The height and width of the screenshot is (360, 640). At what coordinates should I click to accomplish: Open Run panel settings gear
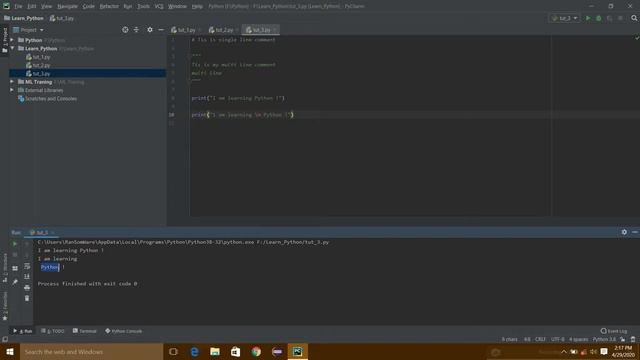coord(624,232)
